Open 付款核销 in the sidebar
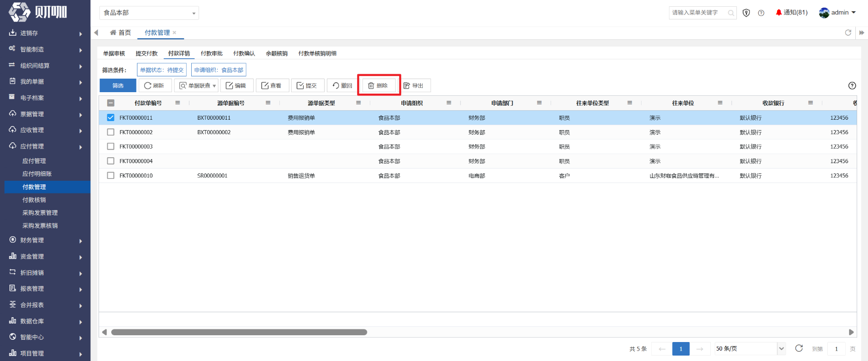This screenshot has height=361, width=868. (34, 200)
